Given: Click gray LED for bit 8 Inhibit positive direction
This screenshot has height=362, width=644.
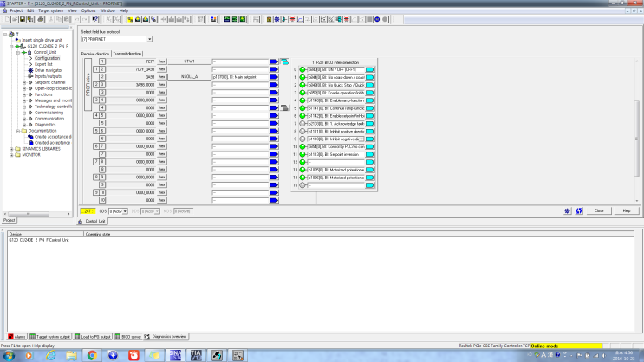Looking at the screenshot, I should pyautogui.click(x=302, y=132).
